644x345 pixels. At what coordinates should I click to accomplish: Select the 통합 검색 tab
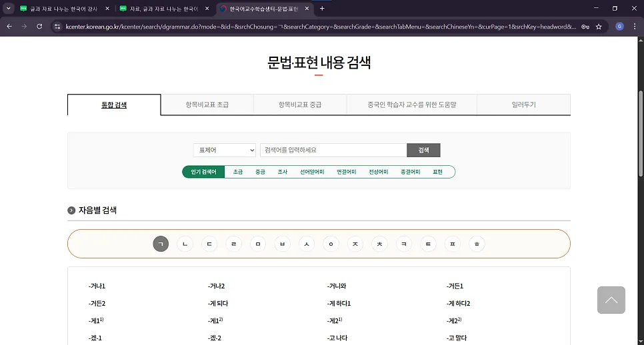point(114,105)
